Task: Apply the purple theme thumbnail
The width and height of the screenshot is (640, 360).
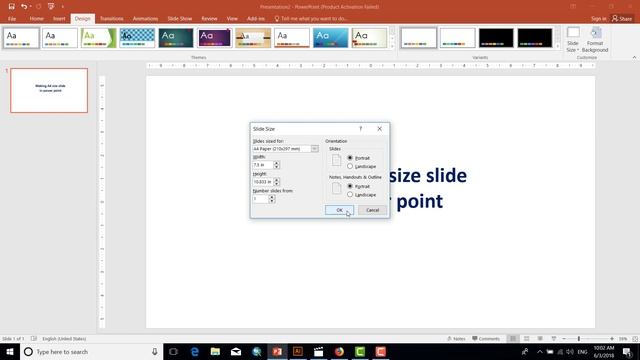Action: (x=215, y=38)
